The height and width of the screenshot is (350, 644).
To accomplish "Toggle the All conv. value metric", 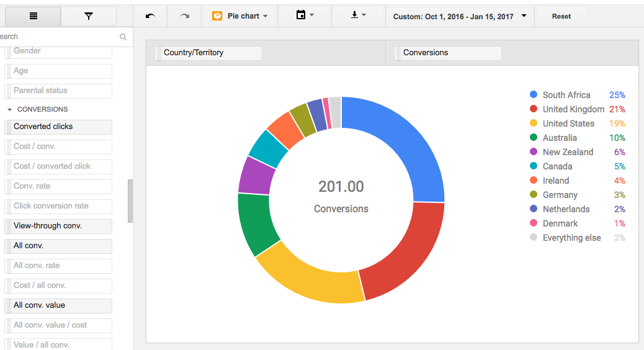I will (x=58, y=305).
